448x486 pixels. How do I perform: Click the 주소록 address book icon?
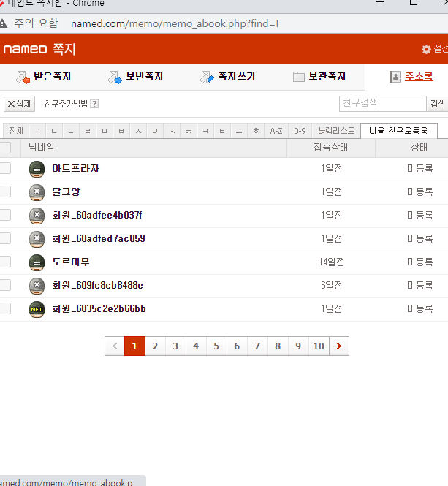tap(395, 77)
